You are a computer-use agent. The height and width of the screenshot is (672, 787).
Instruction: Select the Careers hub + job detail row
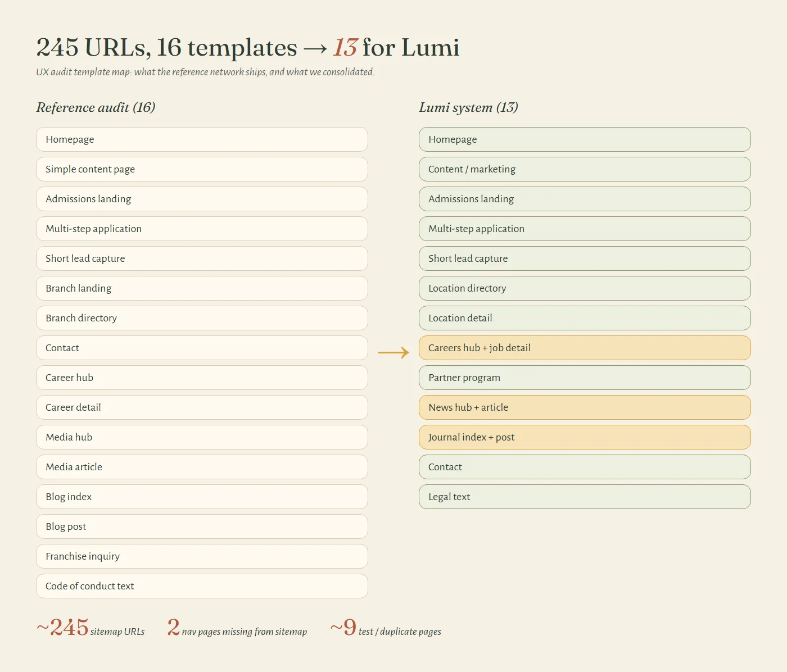(x=585, y=348)
